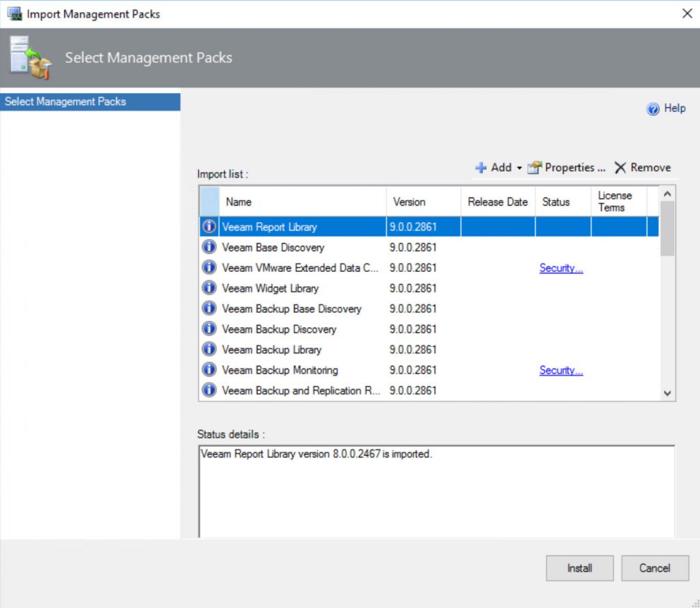
Task: Click the X icon of Remove
Action: click(620, 168)
